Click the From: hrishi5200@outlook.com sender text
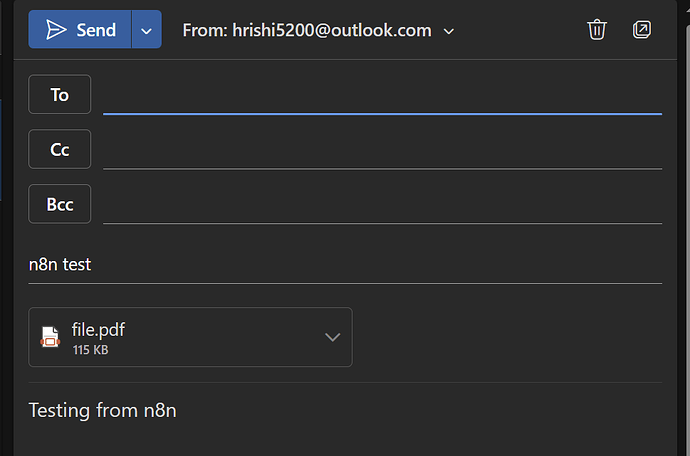The image size is (690, 456). click(x=307, y=30)
